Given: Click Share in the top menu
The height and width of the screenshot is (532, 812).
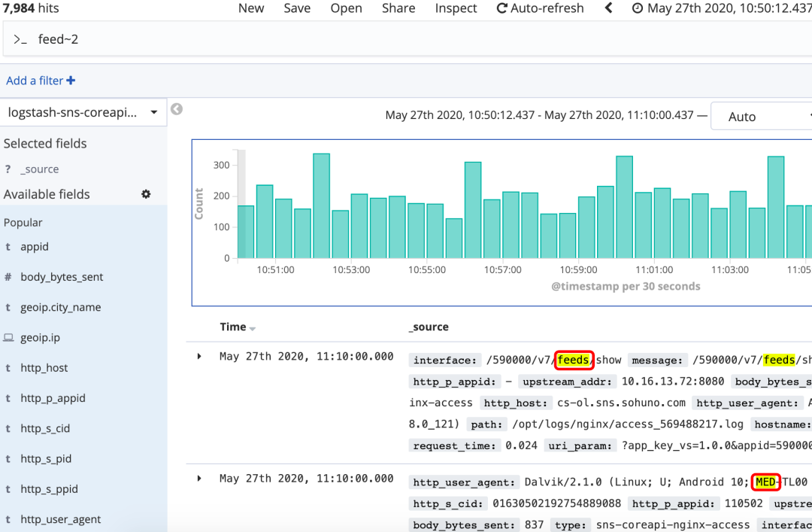Looking at the screenshot, I should pos(398,8).
